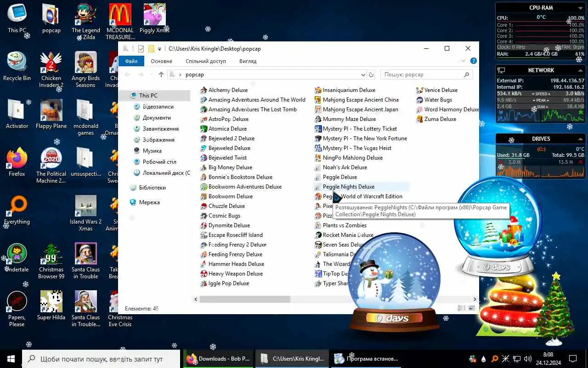This screenshot has width=588, height=368.
Task: Switch to large icons view toggle
Action: point(471,308)
